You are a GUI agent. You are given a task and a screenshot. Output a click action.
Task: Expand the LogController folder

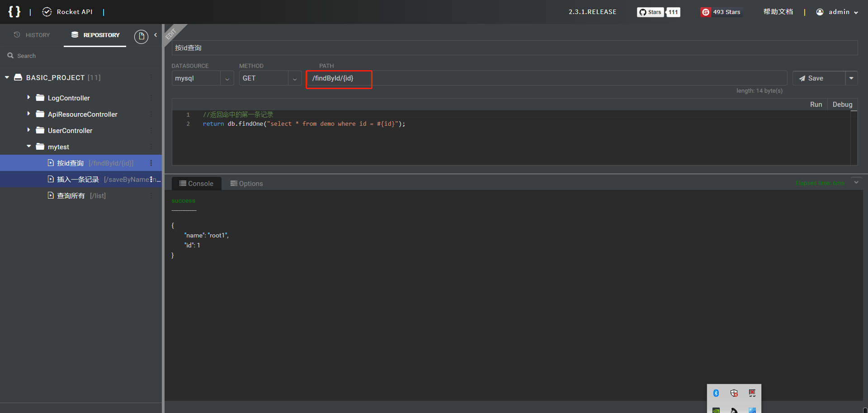28,98
